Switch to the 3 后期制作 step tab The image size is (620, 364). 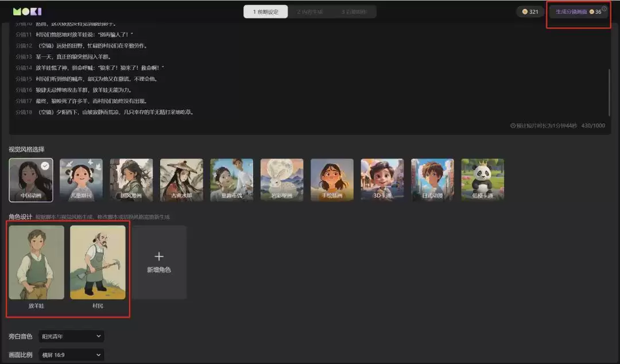coord(355,11)
